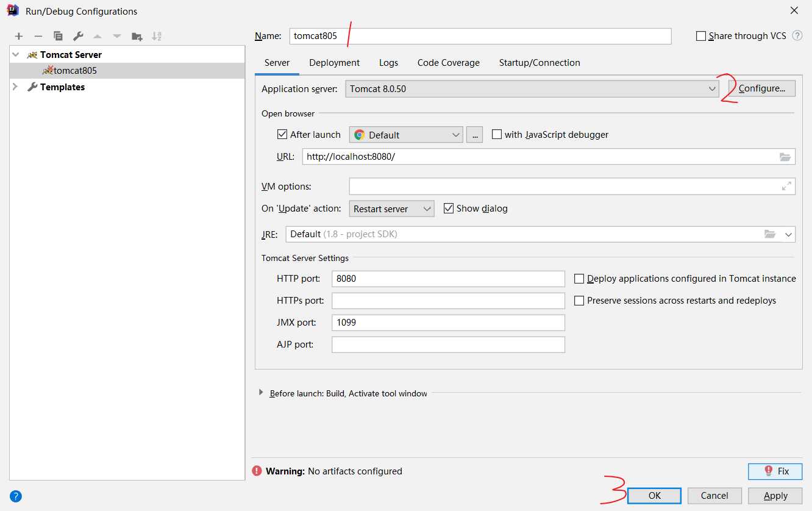
Task: Open edit defaults wrench icon in toolbar
Action: pos(78,37)
